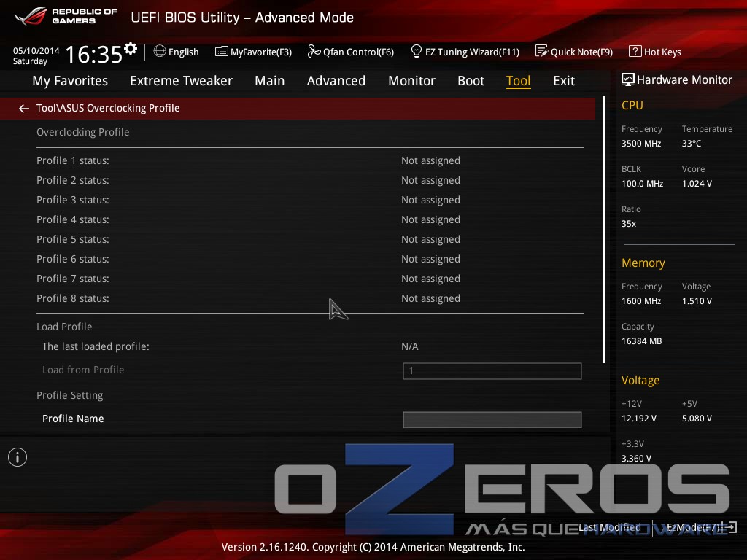Click Profile 7 status row
The image size is (747, 560).
[x=310, y=279]
